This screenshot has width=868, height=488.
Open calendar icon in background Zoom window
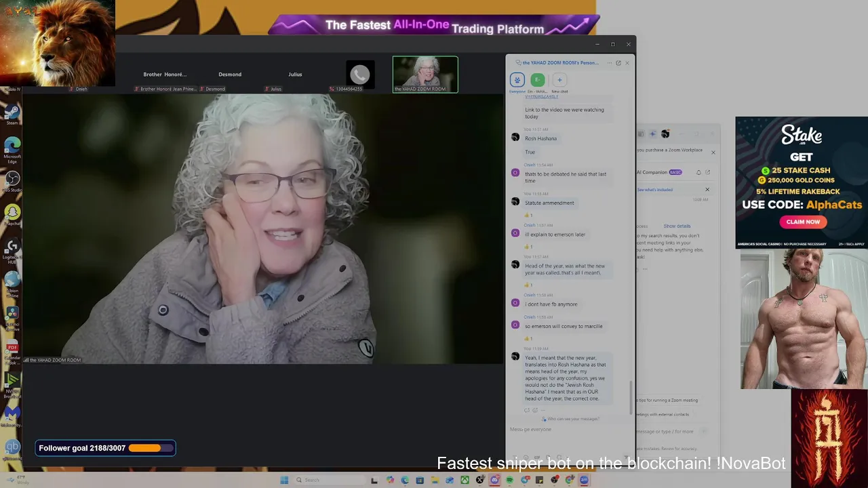(641, 134)
